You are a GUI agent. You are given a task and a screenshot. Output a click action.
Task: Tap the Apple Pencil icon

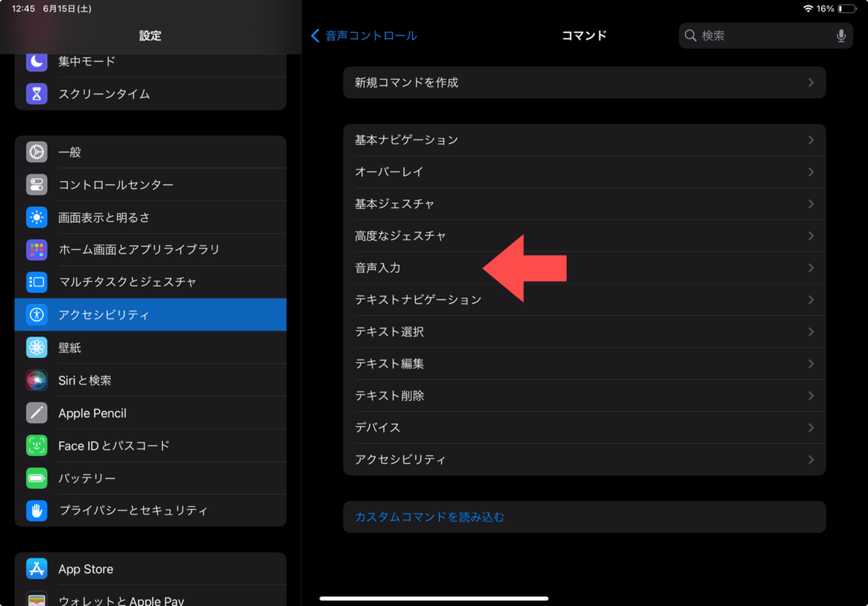click(x=37, y=413)
